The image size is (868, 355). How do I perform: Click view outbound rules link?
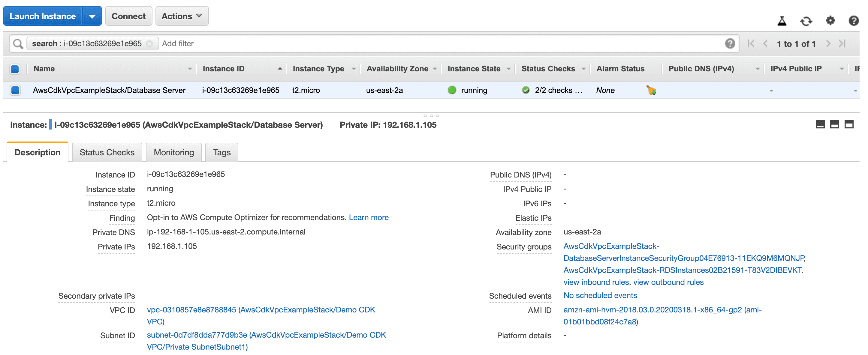click(668, 282)
